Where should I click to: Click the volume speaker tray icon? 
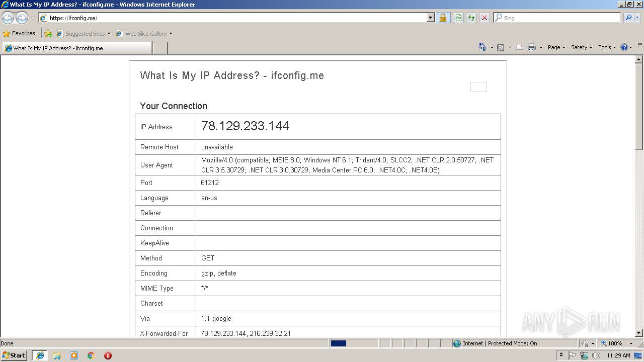pyautogui.click(x=596, y=355)
